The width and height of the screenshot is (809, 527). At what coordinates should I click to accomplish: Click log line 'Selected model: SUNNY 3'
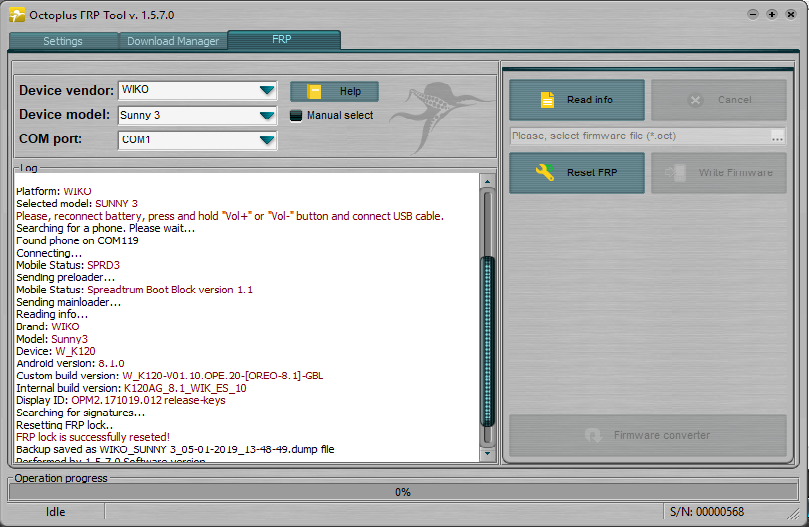pos(77,203)
